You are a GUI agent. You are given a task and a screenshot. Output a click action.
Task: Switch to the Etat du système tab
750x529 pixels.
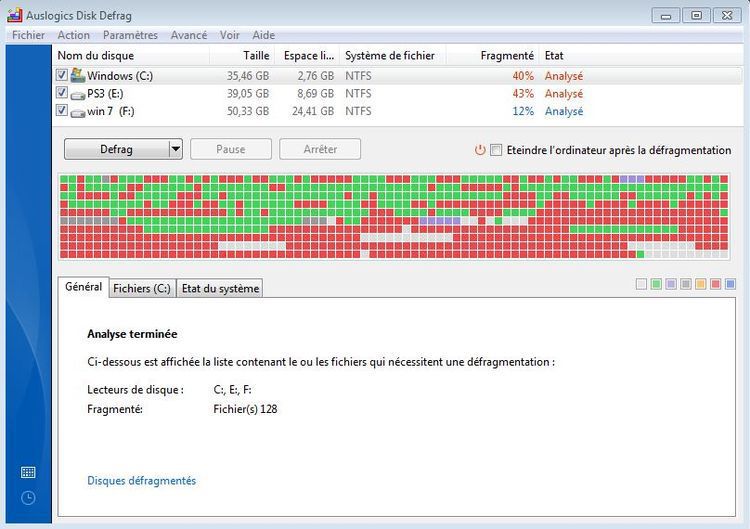pyautogui.click(x=219, y=288)
